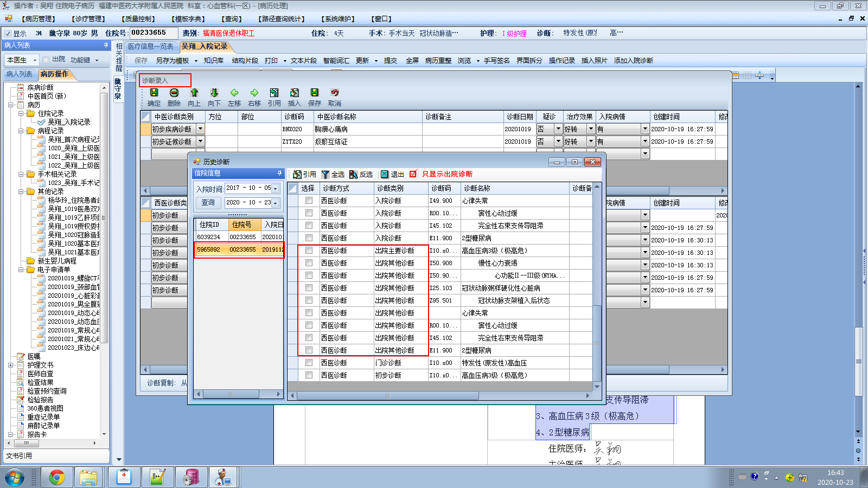Click the 右移 right arrow icon
868x488 pixels.
254,93
